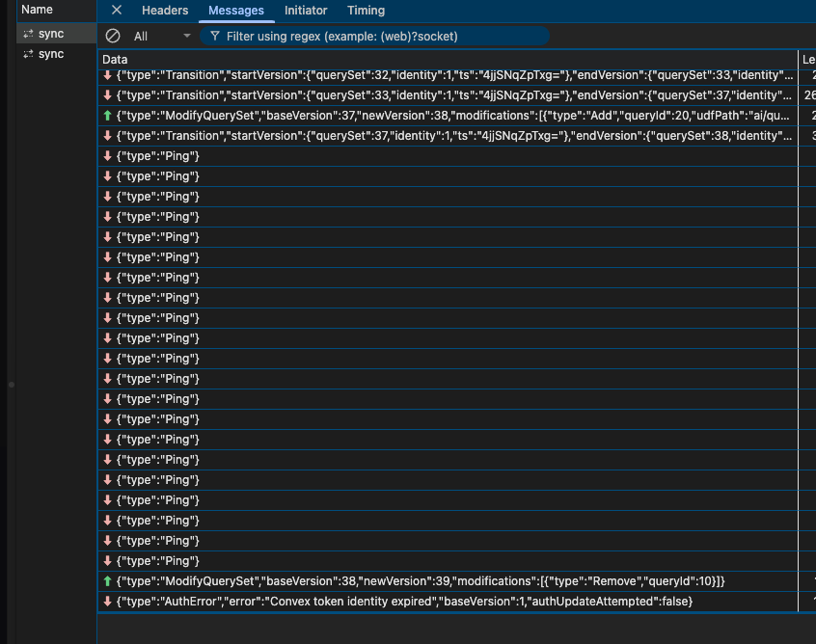Select Transition querySet 37 to 38 message
The height and width of the screenshot is (644, 816).
coord(448,136)
